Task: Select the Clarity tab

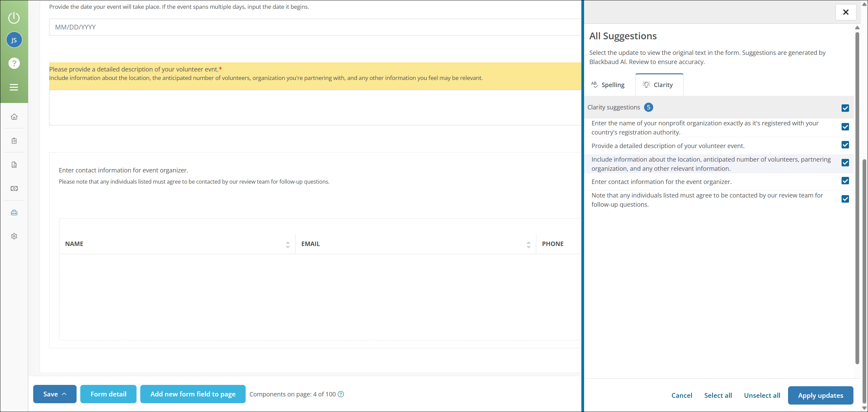Action: click(x=659, y=85)
